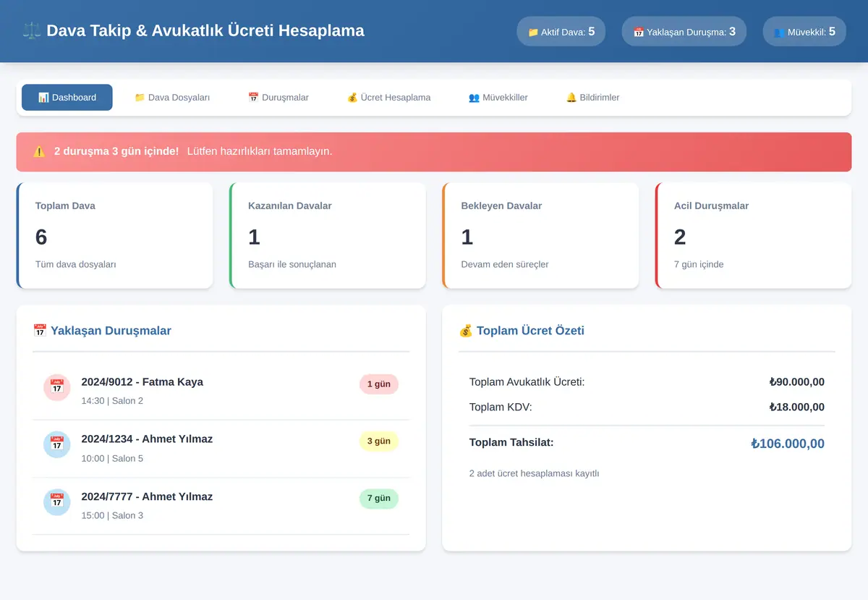Viewport: 868px width, 600px height.
Task: Switch to Dava Dosyaları tab
Action: click(x=172, y=98)
